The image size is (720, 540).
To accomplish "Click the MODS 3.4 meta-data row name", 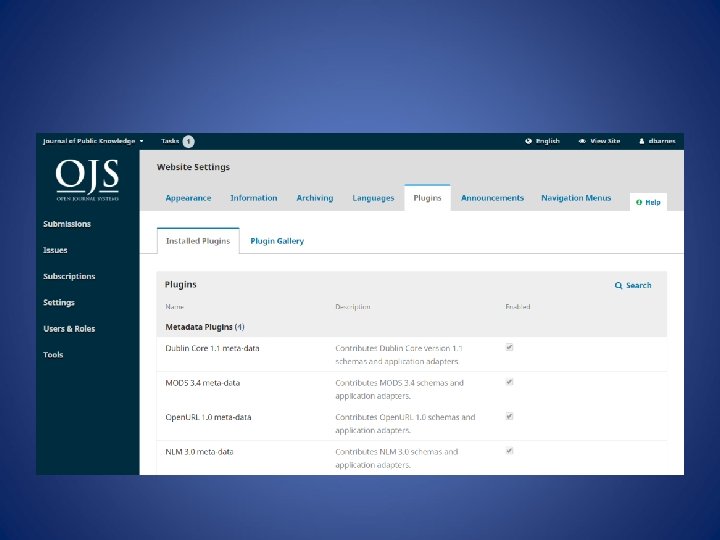I will [202, 383].
